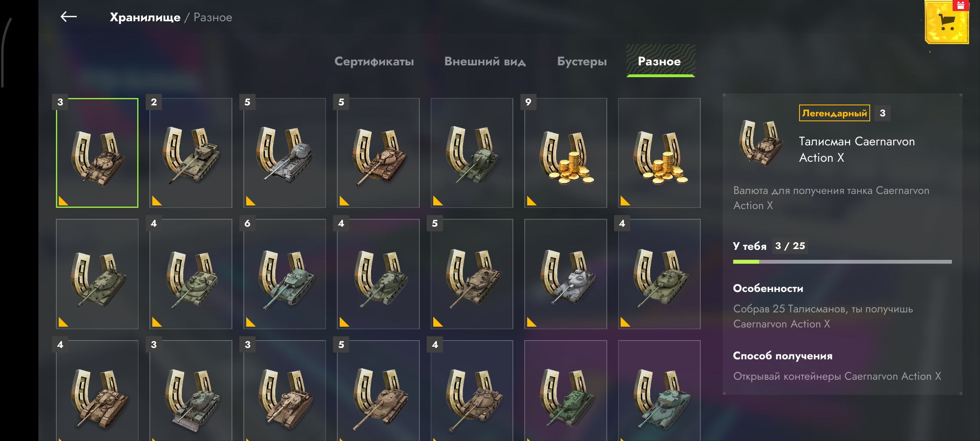
Task: Choose the last talisman in third row
Action: pos(659,391)
